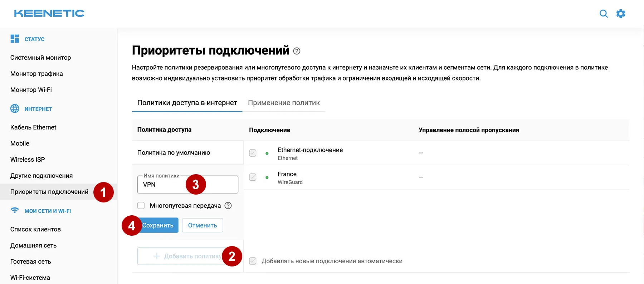The height and width of the screenshot is (284, 644).
Task: Click the green status dot for Ethernet-подключение
Action: (267, 153)
